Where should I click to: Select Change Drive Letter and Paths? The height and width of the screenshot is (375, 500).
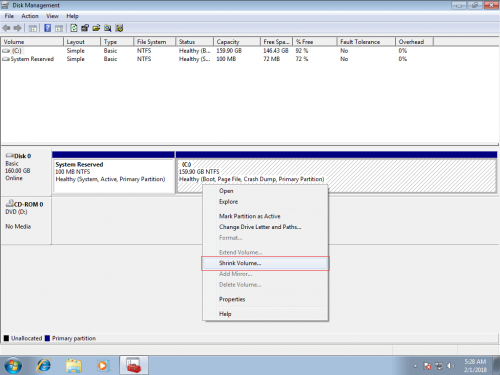265,227
